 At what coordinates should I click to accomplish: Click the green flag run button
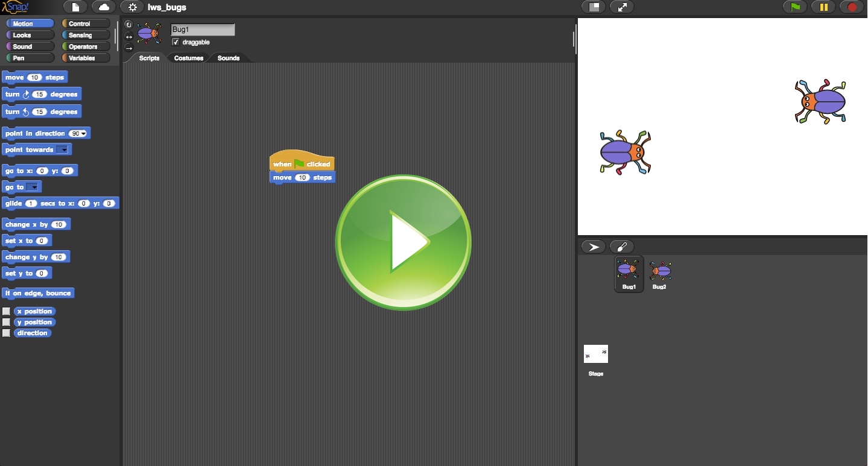click(x=795, y=7)
